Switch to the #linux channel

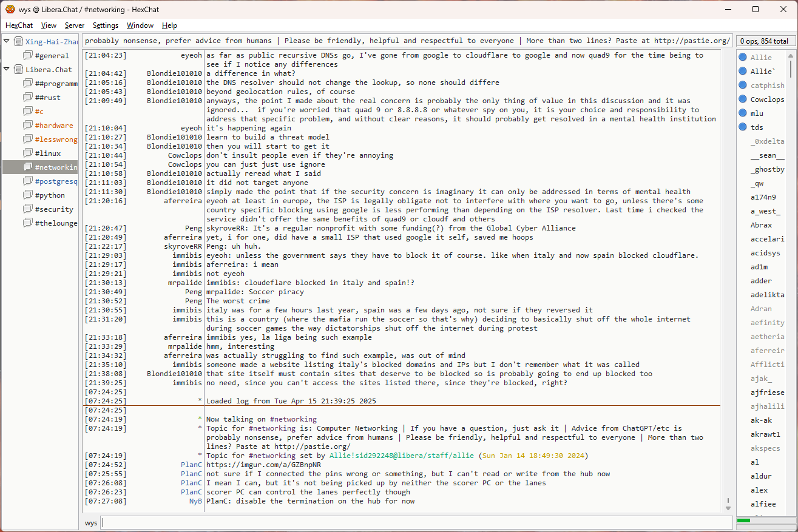pos(48,153)
